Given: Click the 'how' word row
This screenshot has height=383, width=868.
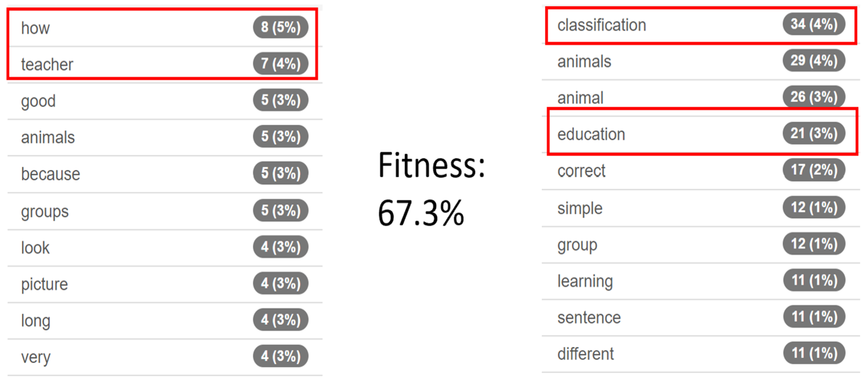Looking at the screenshot, I should point(36,28).
